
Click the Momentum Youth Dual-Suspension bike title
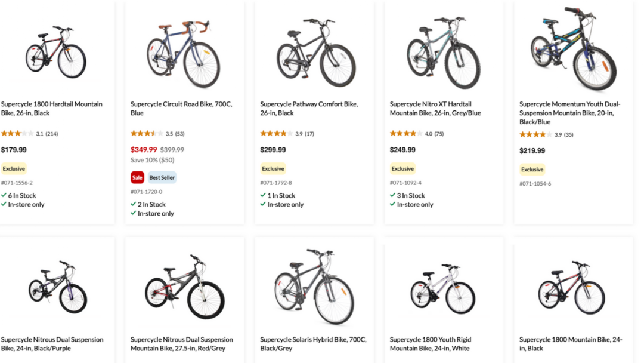[569, 113]
